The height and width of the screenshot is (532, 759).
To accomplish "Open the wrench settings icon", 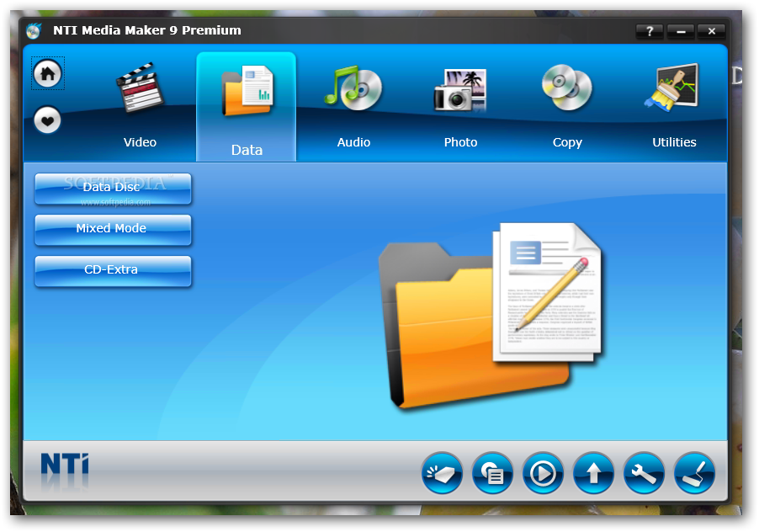I will [644, 473].
